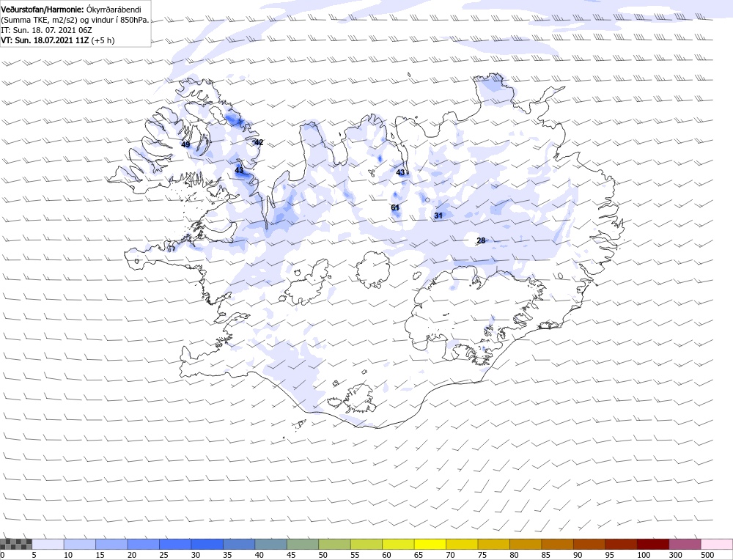Click the 25–30 blue legend swatch

[x=175, y=544]
